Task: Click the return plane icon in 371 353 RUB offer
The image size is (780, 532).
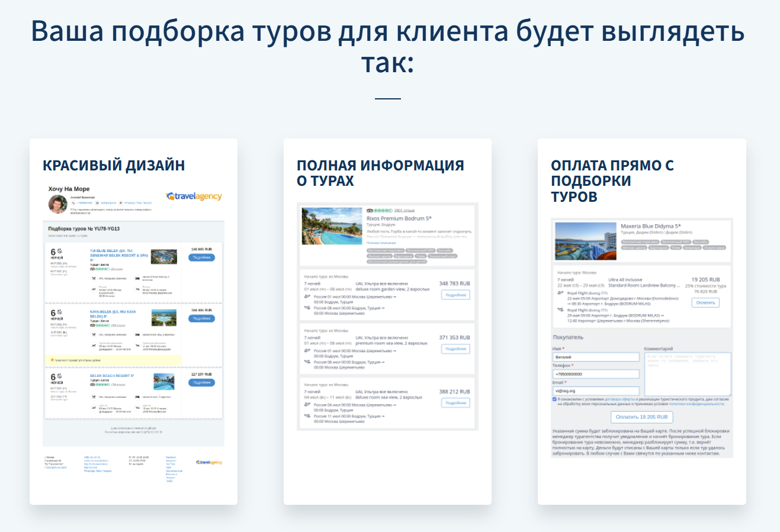Action: coord(307,362)
